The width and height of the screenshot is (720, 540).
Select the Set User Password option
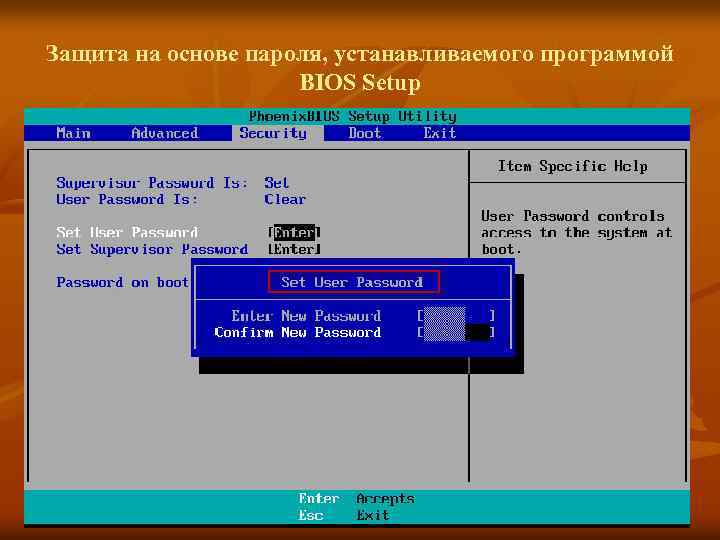[x=127, y=232]
